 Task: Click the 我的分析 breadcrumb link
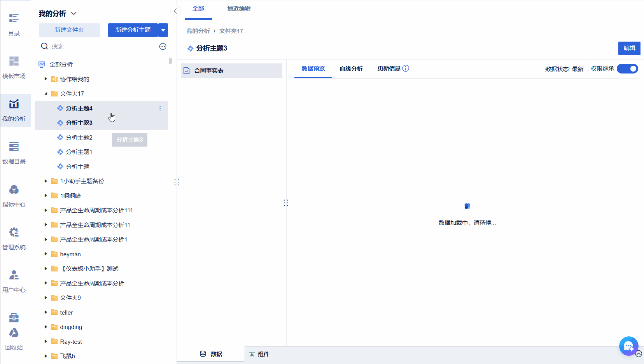point(198,31)
